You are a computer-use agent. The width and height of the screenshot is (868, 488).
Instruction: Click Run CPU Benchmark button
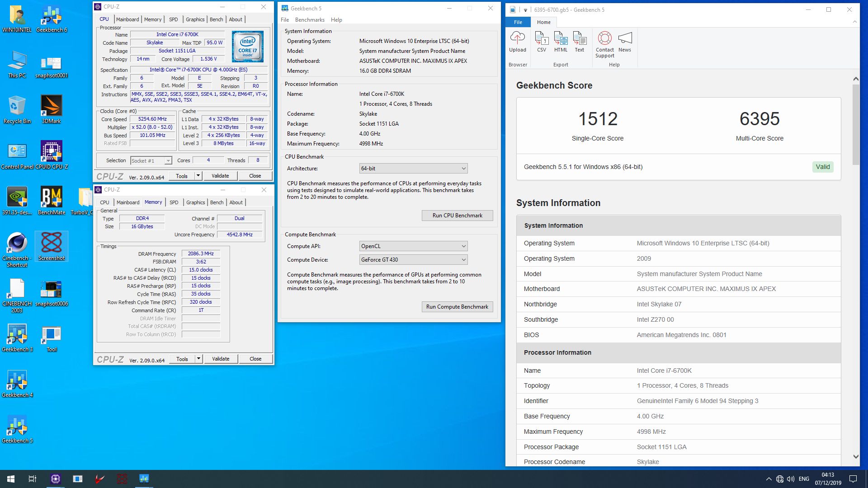pyautogui.click(x=457, y=216)
